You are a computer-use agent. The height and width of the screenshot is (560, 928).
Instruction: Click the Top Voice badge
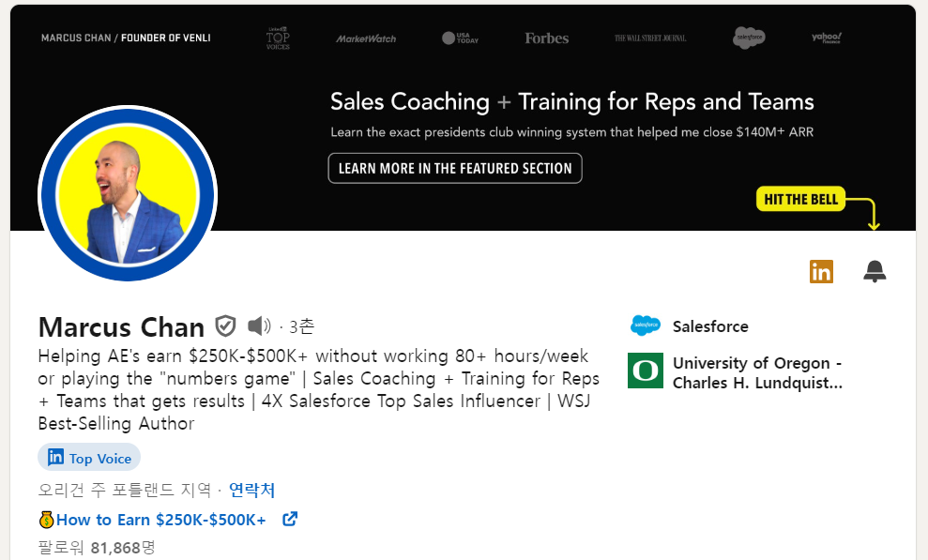click(x=89, y=458)
